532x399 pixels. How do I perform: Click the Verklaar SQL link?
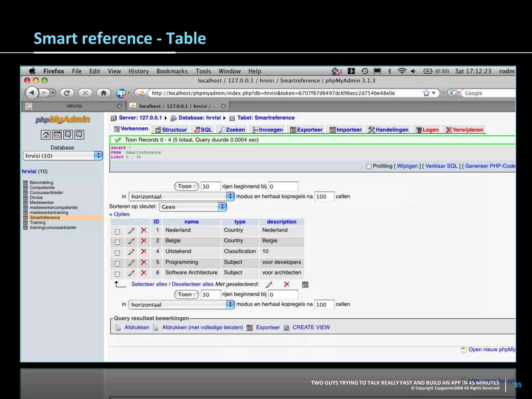442,166
